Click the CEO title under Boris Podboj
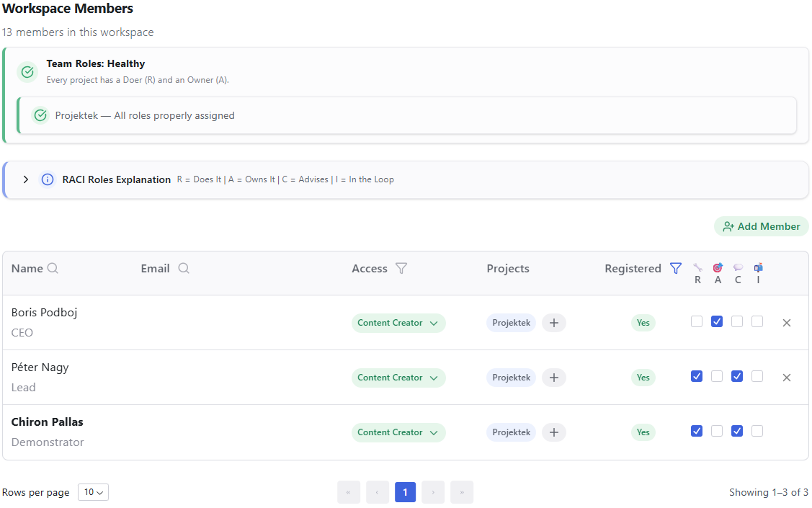This screenshot has width=812, height=508. click(22, 332)
